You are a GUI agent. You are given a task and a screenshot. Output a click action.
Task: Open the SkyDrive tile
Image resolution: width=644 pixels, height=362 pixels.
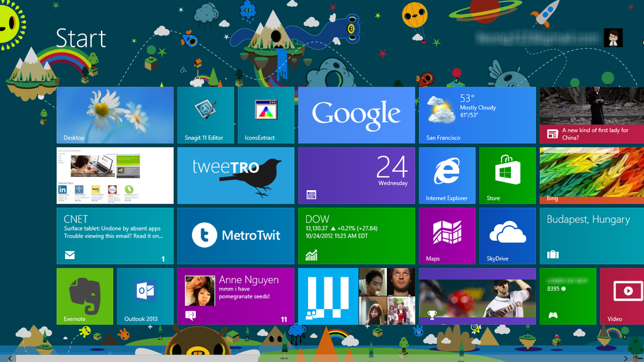pyautogui.click(x=507, y=236)
